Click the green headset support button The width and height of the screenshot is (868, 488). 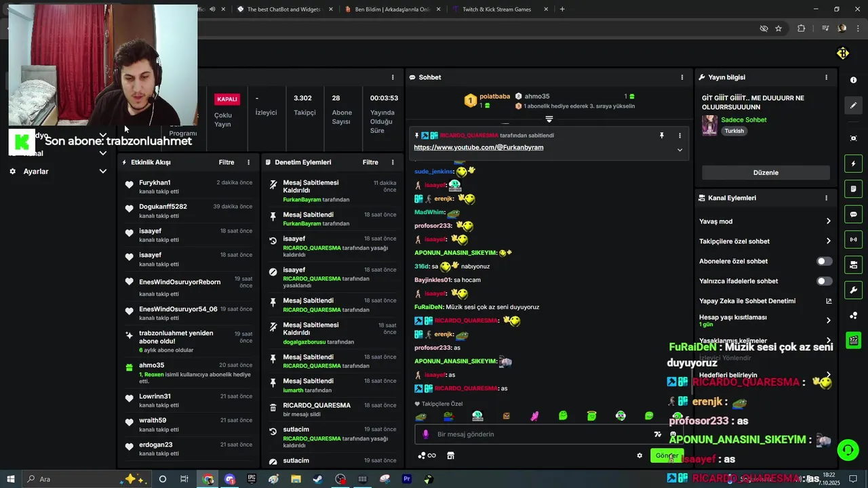[x=847, y=449]
